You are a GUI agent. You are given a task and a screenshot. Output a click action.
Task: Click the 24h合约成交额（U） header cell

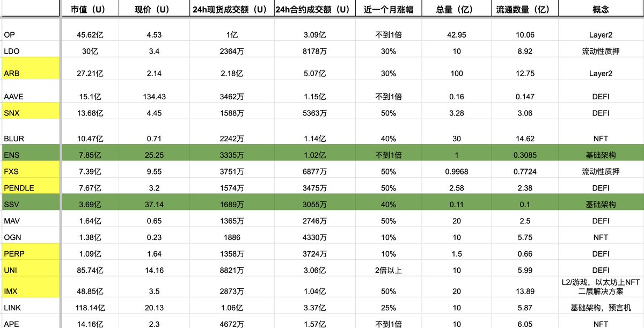[x=314, y=9]
